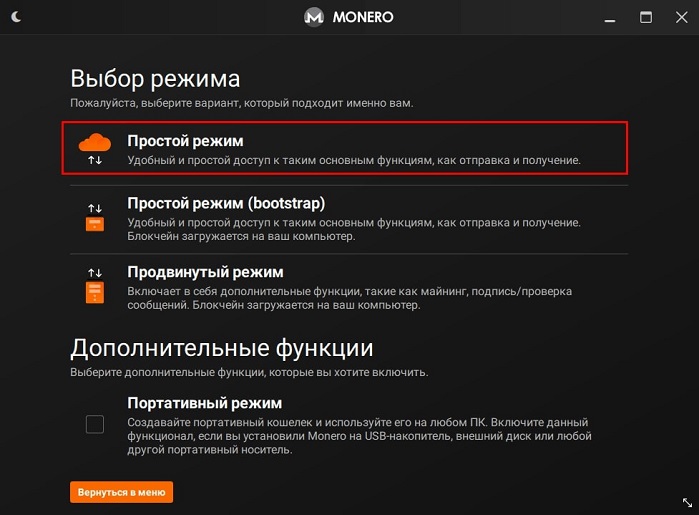
Task: Choose the Простой режим (bootstrap) heading
Action: (226, 203)
